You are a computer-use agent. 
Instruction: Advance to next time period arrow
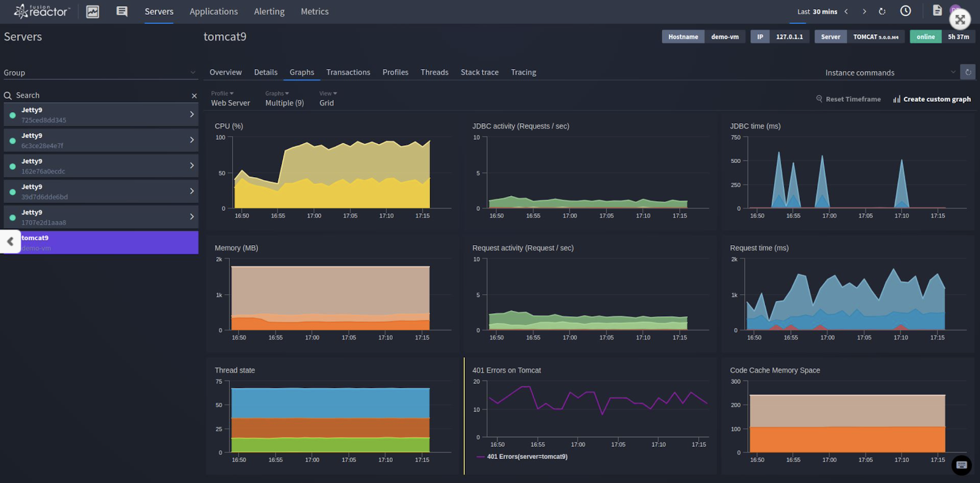click(x=864, y=12)
